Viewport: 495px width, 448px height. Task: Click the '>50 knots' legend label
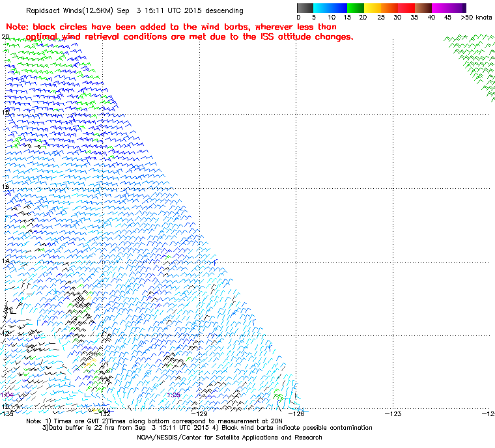(476, 18)
